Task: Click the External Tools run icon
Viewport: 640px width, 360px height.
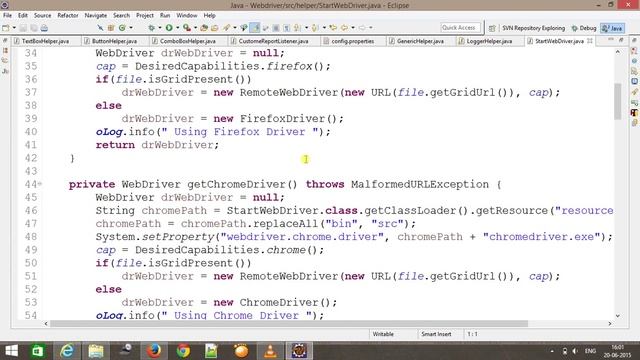Action: 187,28
